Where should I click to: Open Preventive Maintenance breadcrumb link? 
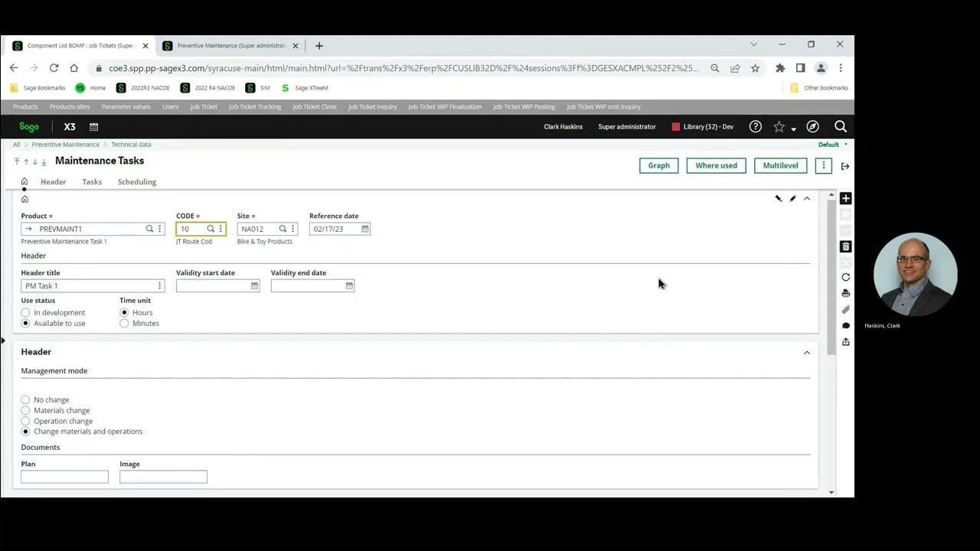coord(66,145)
